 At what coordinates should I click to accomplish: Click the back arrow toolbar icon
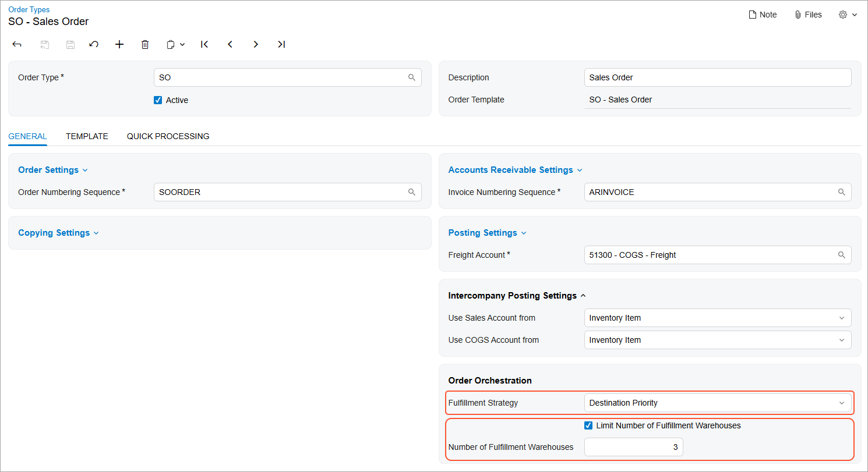17,44
